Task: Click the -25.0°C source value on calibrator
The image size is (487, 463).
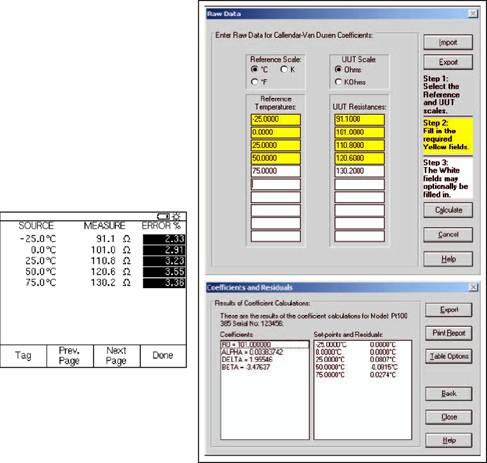Action: [x=38, y=239]
